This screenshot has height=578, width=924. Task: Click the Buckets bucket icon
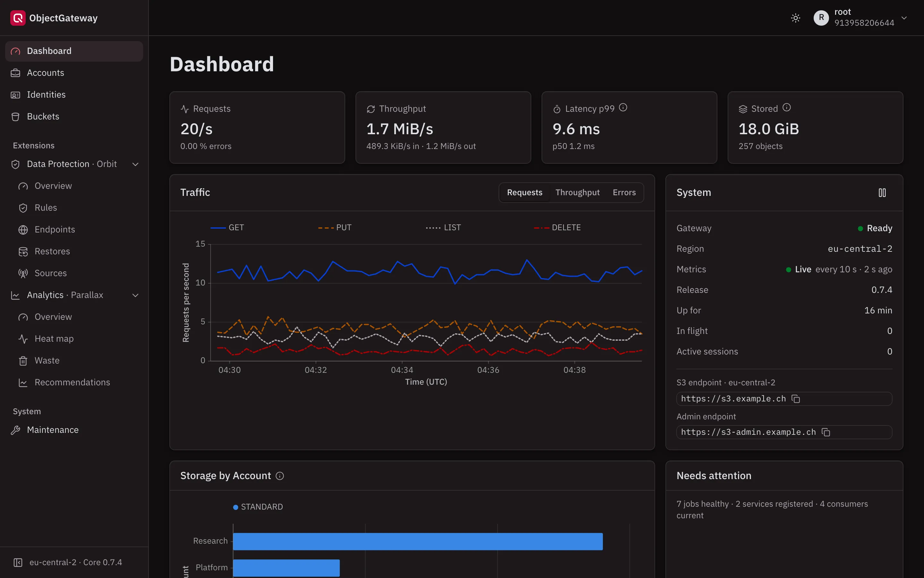[15, 117]
